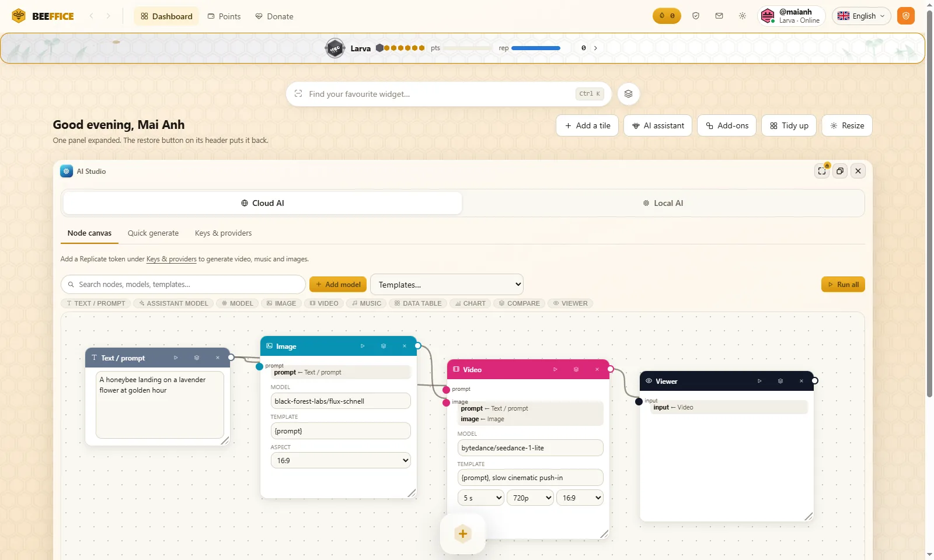Screen dimensions: 934x560
Task: Open the Video resolution 720p dropdown
Action: 530,498
